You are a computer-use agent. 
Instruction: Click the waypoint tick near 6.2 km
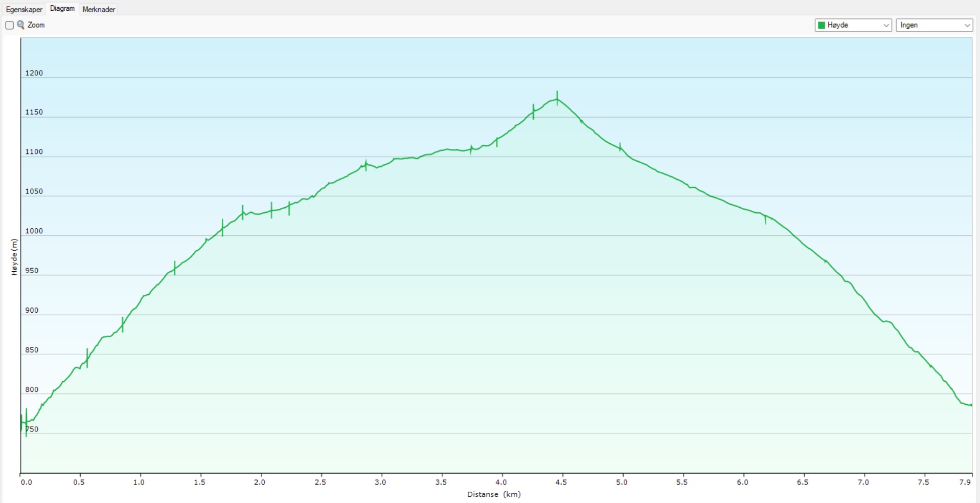pyautogui.click(x=765, y=218)
